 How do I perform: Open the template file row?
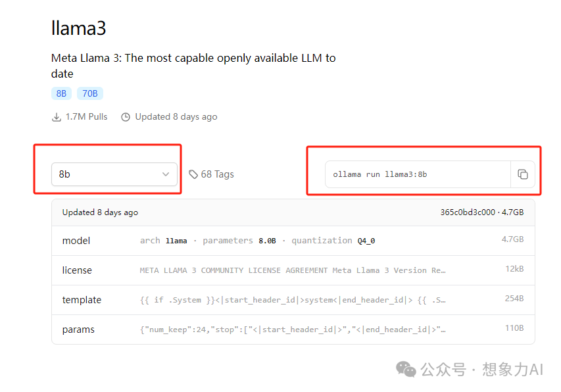293,300
